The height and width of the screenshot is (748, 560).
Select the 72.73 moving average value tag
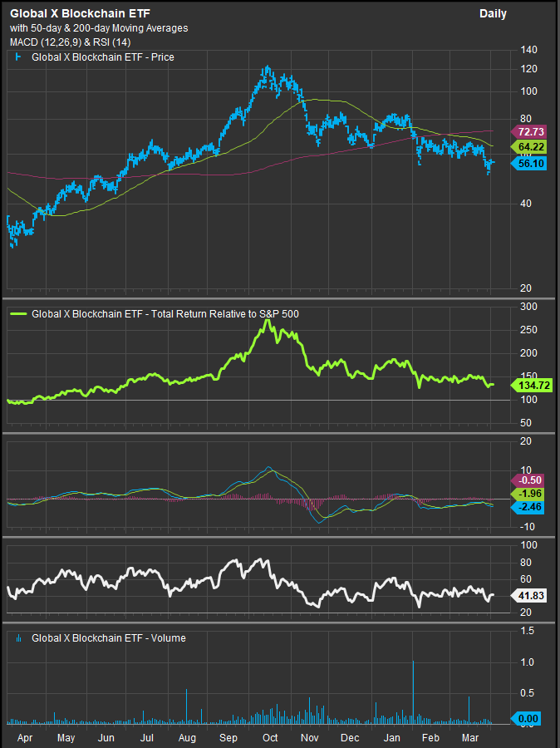tap(529, 132)
